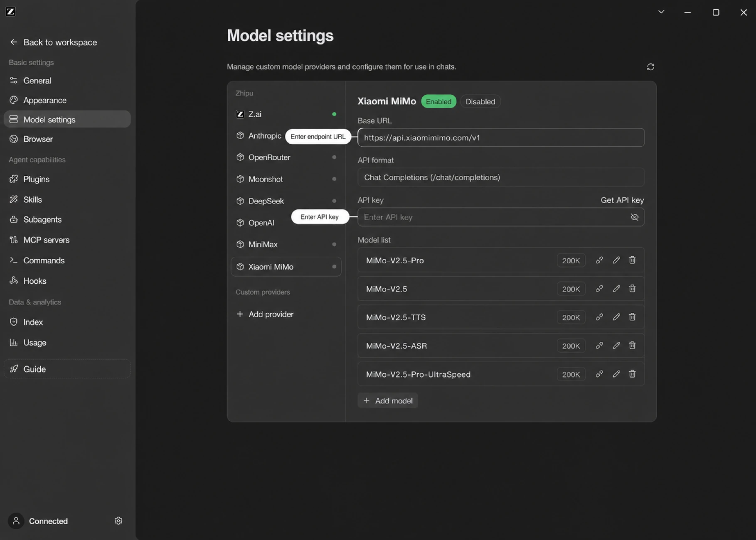Click the Z app logo
The height and width of the screenshot is (540, 756).
10,12
